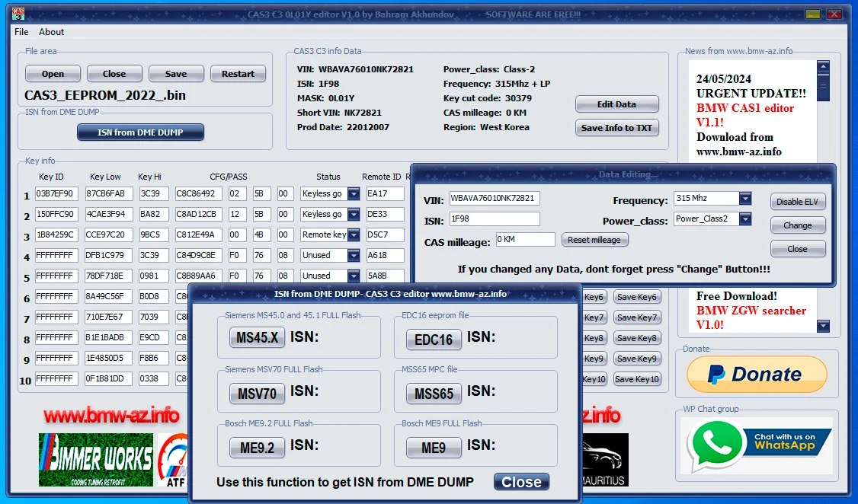Open the About menu
858x504 pixels.
(52, 32)
